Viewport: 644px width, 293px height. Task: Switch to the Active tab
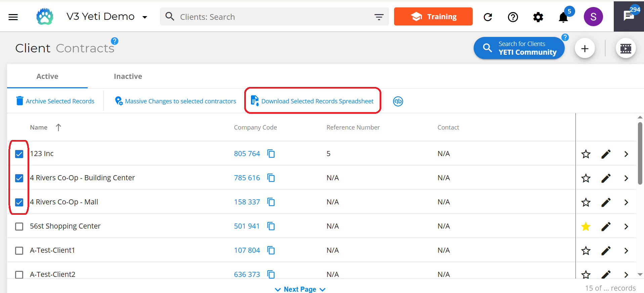47,76
